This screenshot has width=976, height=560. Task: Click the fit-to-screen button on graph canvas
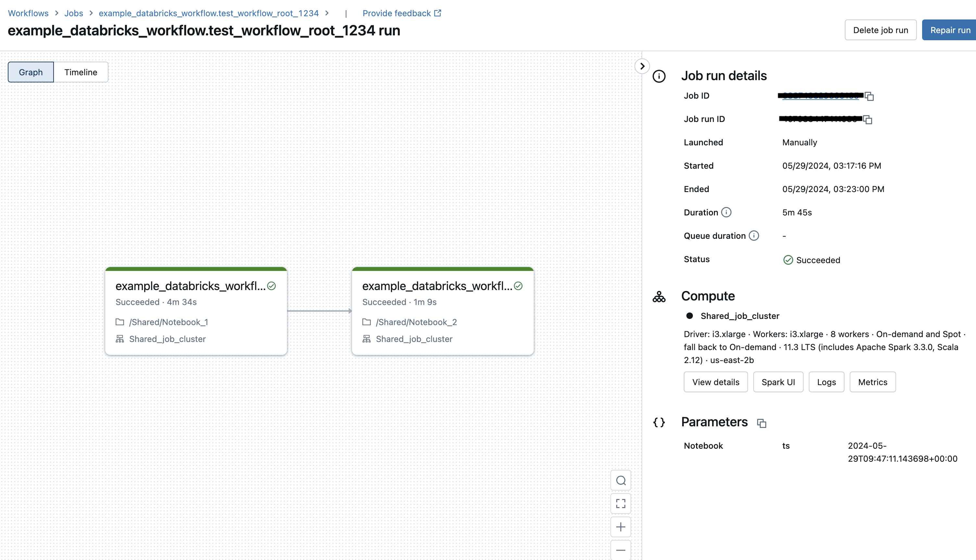pyautogui.click(x=621, y=503)
